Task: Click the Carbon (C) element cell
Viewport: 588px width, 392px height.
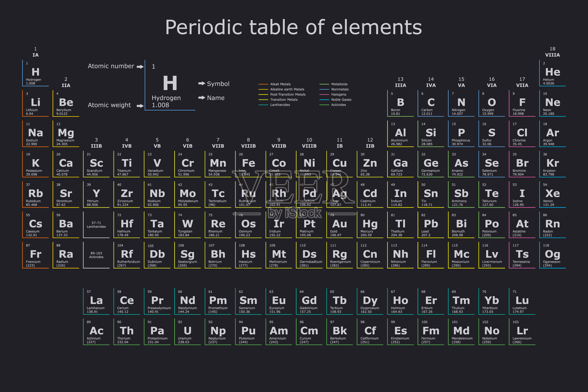Action: (x=431, y=103)
